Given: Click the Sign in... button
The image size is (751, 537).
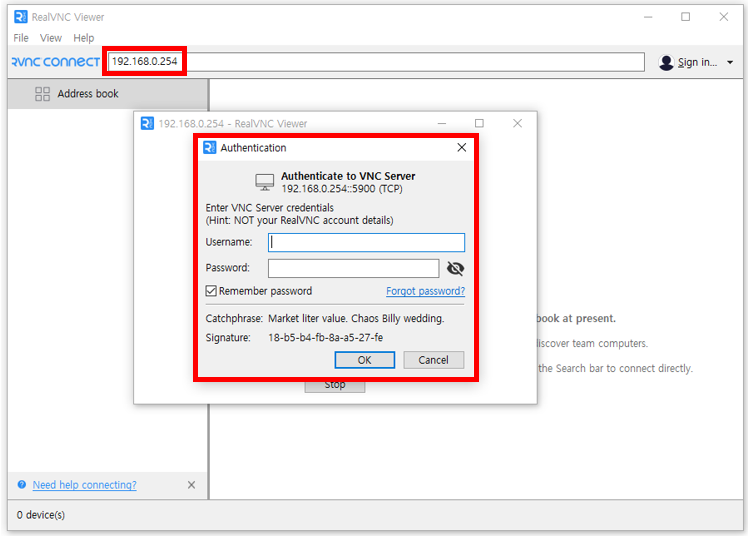Looking at the screenshot, I should (697, 62).
